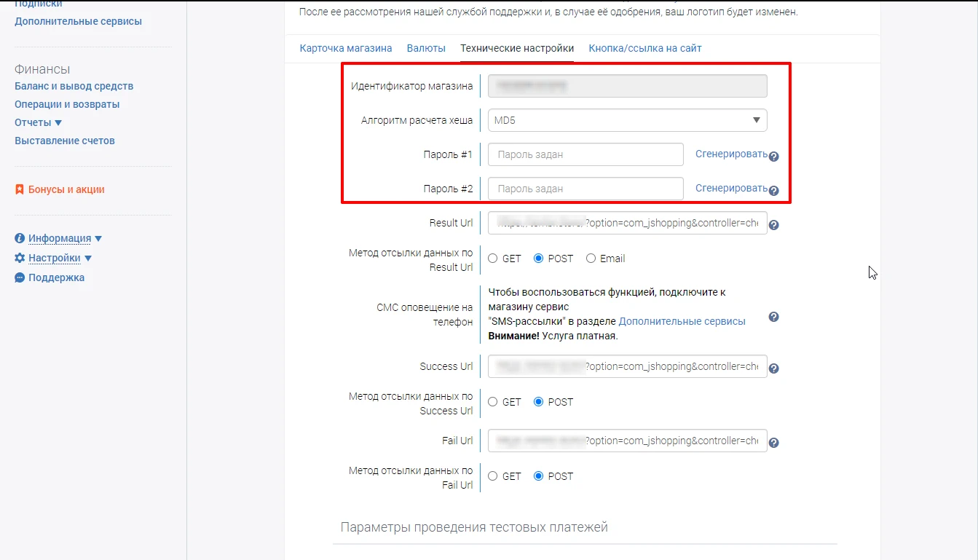Expand the Отчеты sidebar menu
This screenshot has height=560, width=978.
(39, 122)
